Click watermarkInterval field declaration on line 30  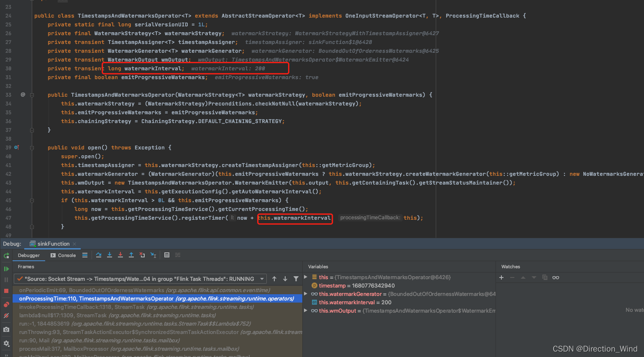[153, 69]
